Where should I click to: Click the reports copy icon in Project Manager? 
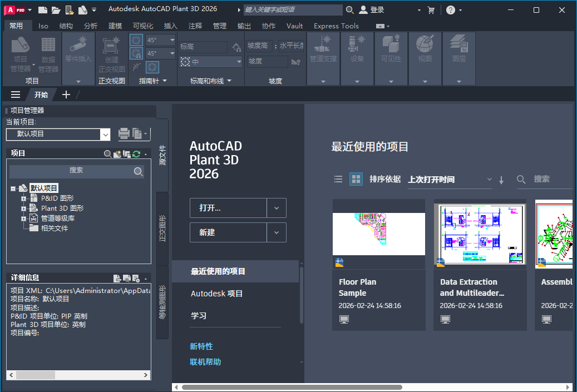coord(137,133)
